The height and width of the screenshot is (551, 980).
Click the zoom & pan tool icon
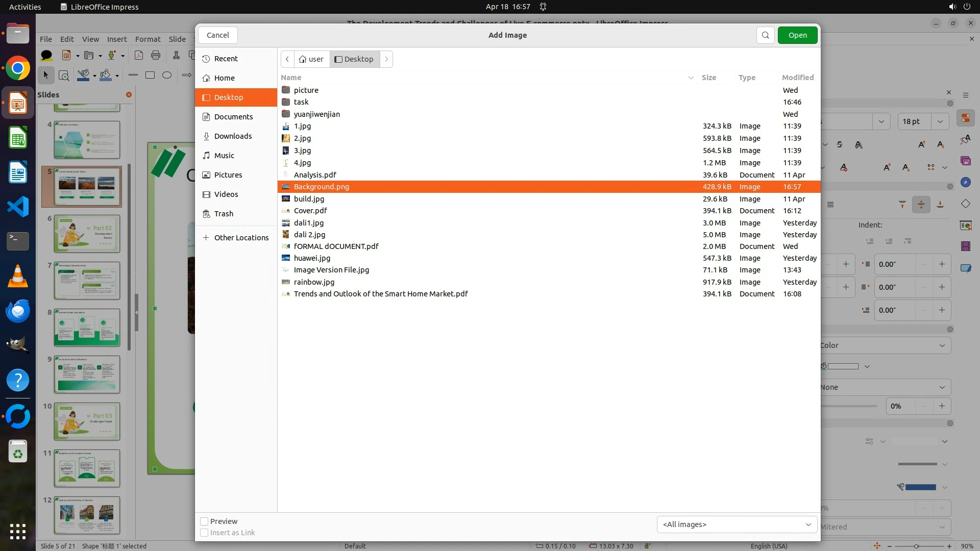(64, 76)
